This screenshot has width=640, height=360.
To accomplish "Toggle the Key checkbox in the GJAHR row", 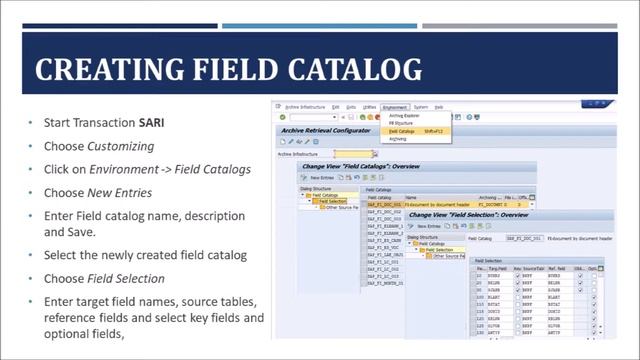I will point(518,290).
